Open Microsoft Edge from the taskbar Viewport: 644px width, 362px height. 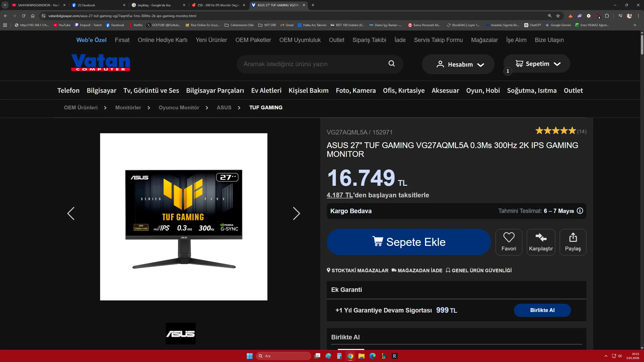[373, 356]
